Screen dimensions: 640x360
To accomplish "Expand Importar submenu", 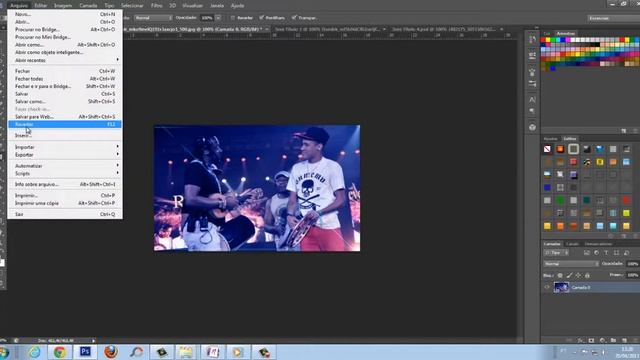I will (65, 147).
